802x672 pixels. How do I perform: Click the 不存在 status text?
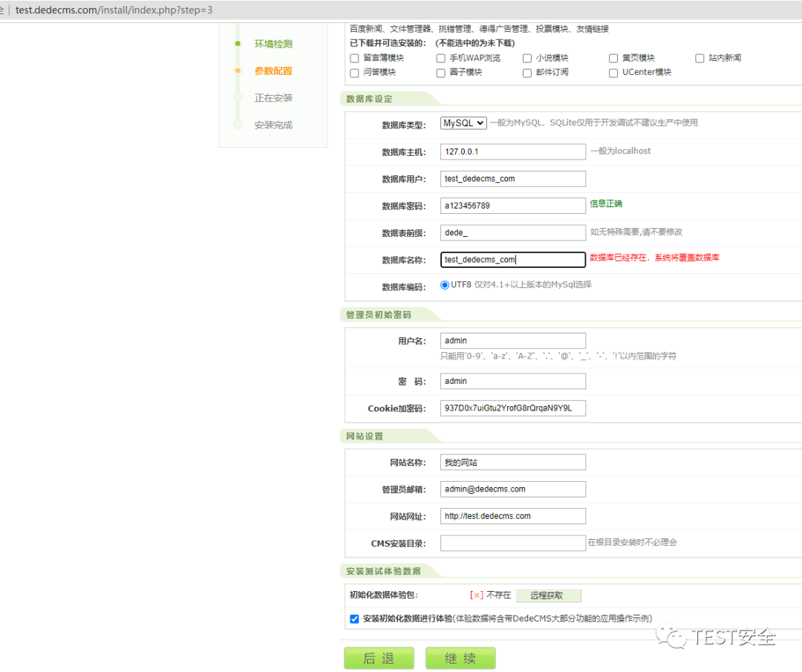pos(499,596)
